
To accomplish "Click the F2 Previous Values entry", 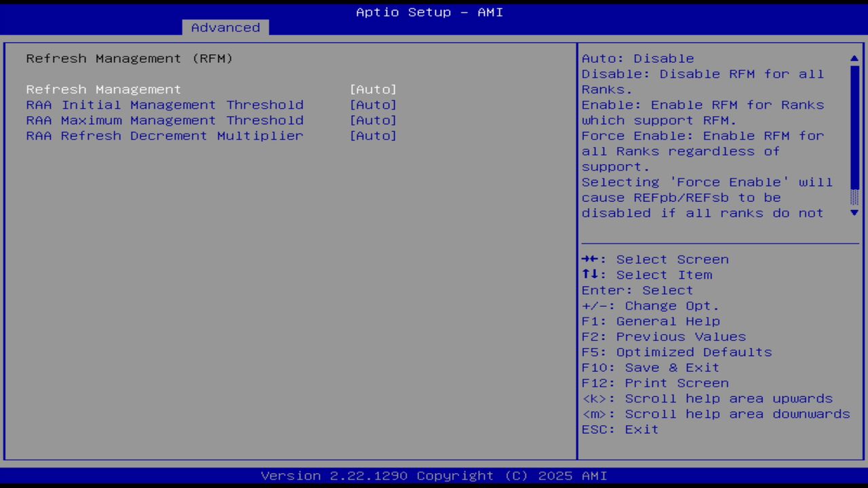I will [x=663, y=336].
